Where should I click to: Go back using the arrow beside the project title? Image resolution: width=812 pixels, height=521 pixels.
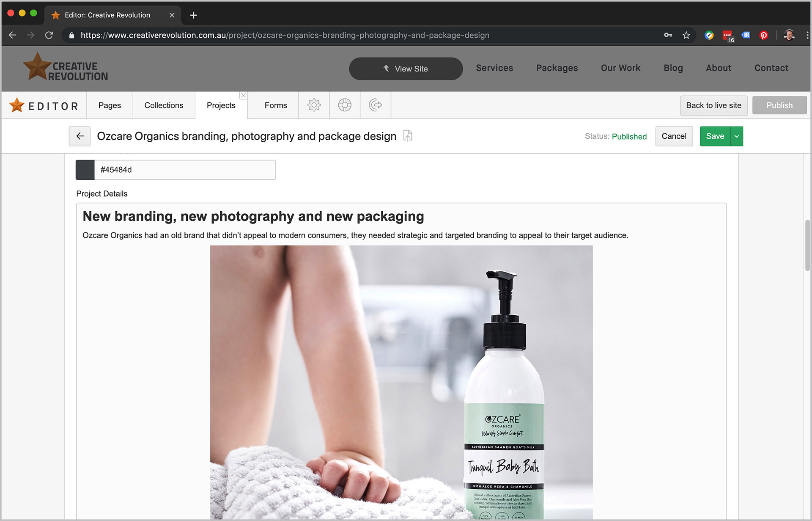(80, 136)
